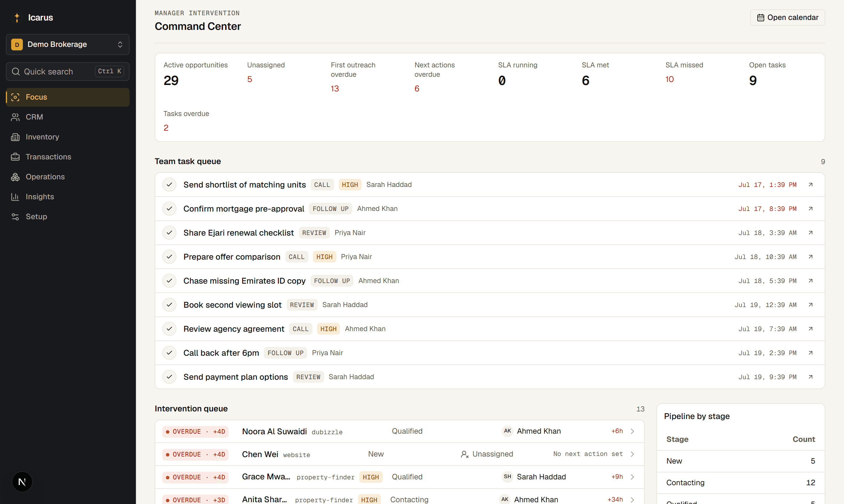Click the Icarus star logo icon
The width and height of the screenshot is (844, 504).
click(17, 17)
